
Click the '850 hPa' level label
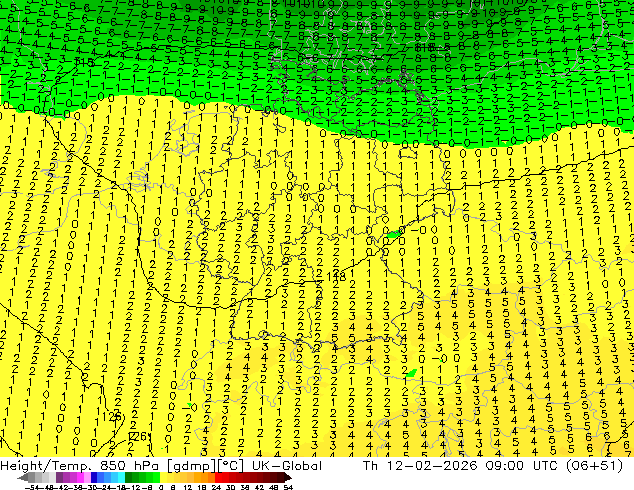click(132, 466)
